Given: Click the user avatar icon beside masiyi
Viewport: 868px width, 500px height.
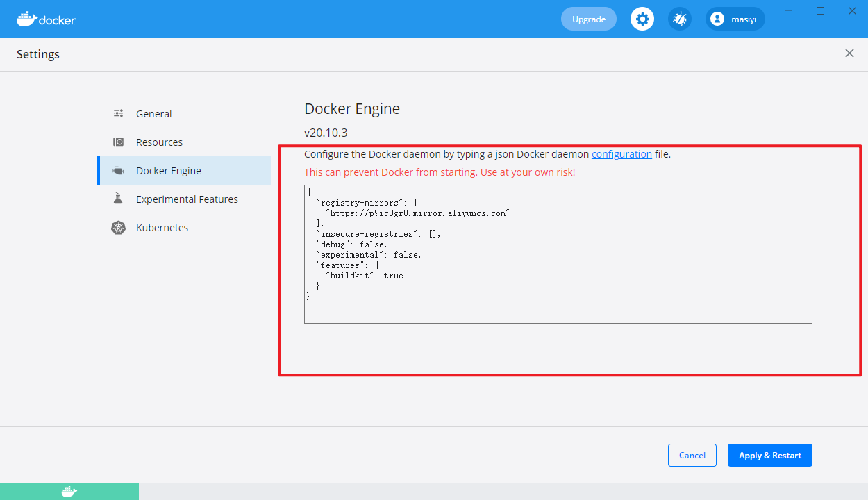Looking at the screenshot, I should 717,19.
